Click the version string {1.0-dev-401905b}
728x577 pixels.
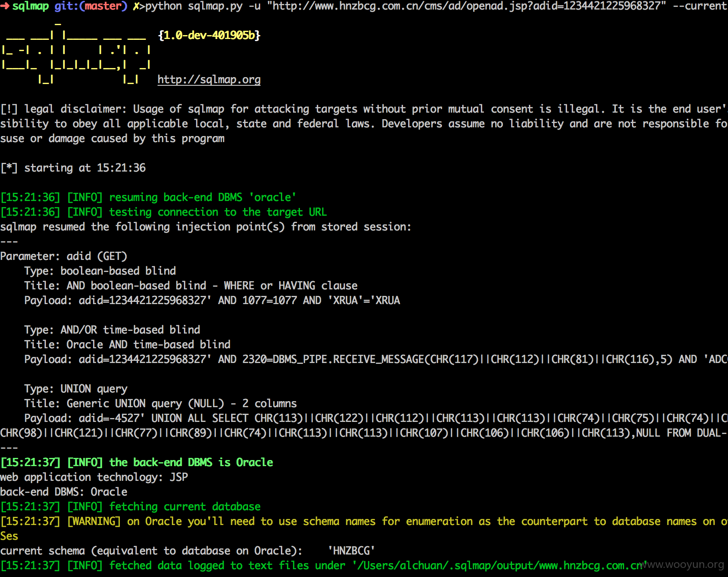[x=209, y=35]
